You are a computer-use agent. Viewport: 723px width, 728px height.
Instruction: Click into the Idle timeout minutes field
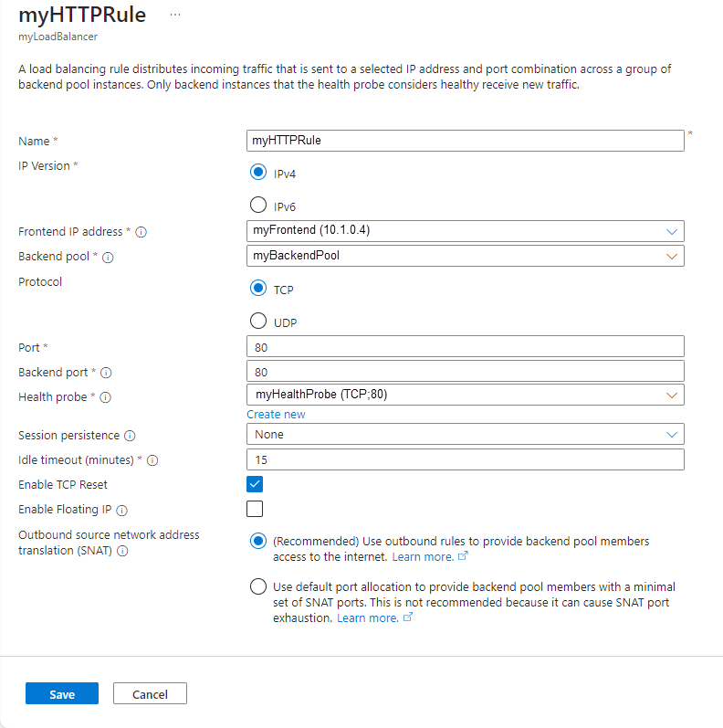[465, 459]
